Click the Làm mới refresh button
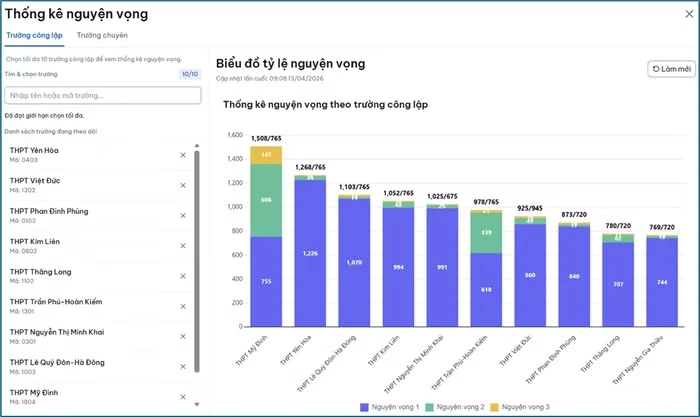The width and height of the screenshot is (700, 417). 671,69
